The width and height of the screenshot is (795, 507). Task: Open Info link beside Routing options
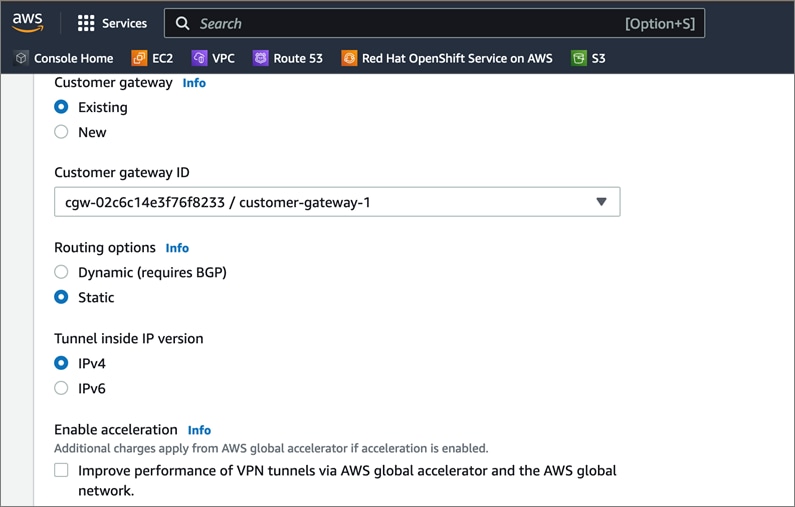coord(177,248)
